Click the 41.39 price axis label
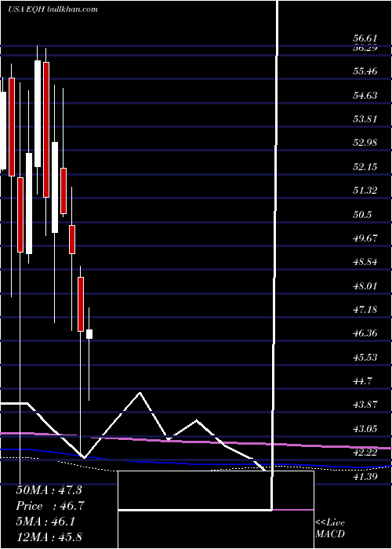The image size is (392, 549). tap(365, 476)
